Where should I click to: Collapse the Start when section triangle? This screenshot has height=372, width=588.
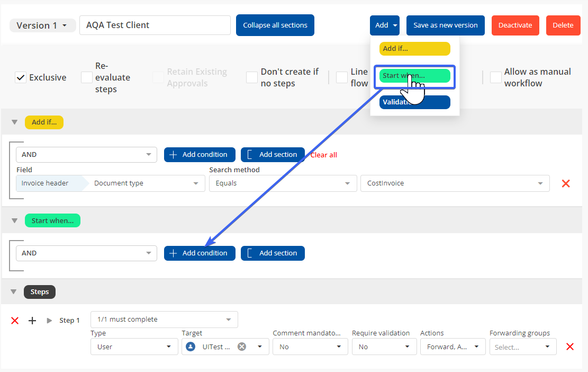15,221
